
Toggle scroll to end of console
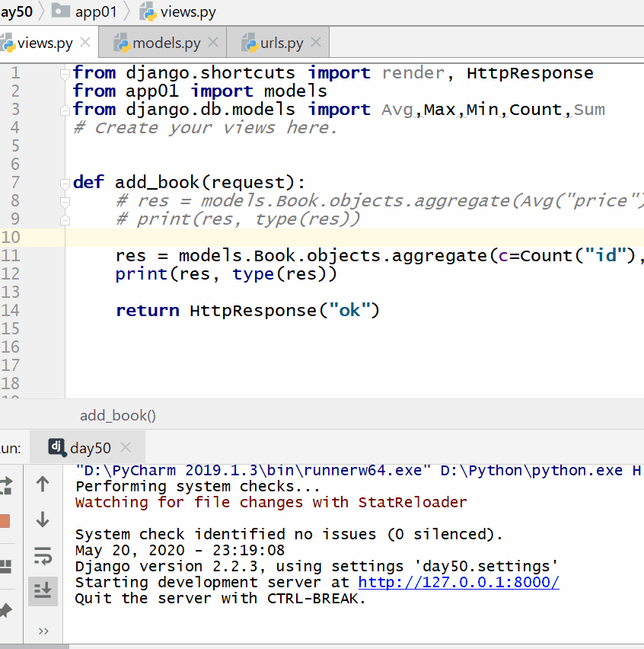pyautogui.click(x=43, y=591)
